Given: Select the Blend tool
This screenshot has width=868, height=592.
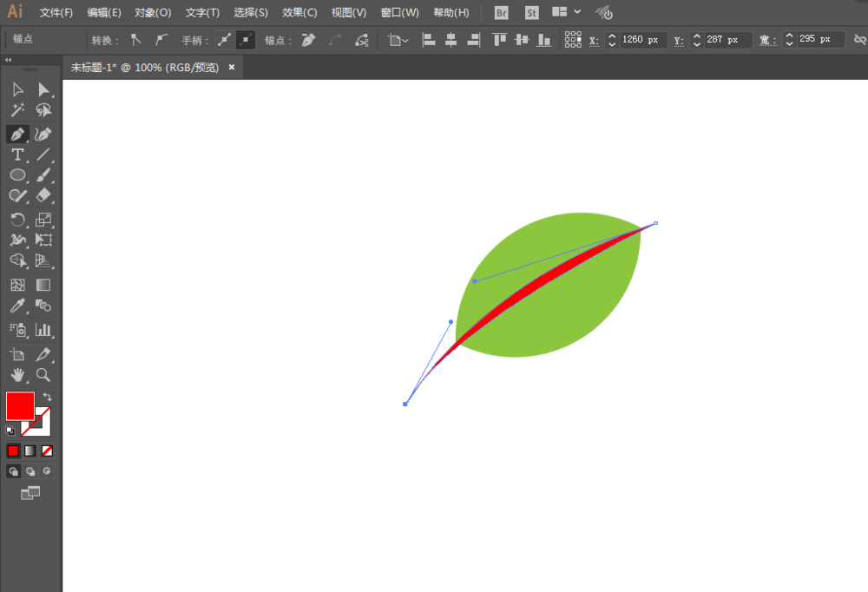Looking at the screenshot, I should [x=43, y=306].
